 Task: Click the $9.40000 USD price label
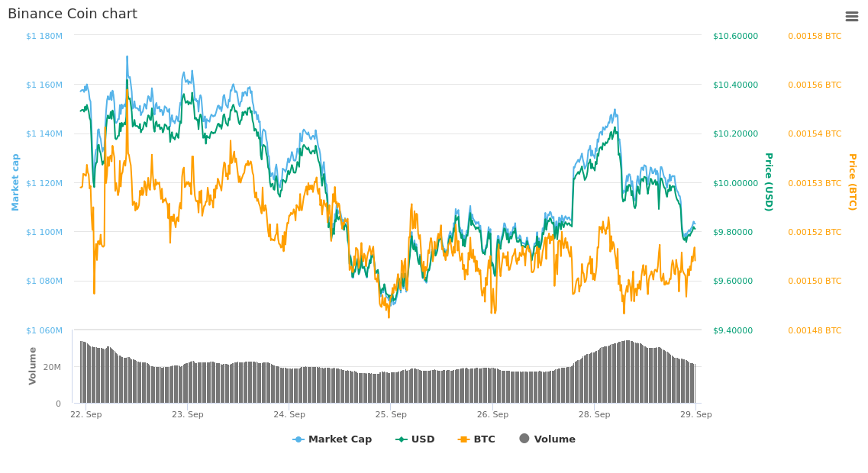click(733, 330)
